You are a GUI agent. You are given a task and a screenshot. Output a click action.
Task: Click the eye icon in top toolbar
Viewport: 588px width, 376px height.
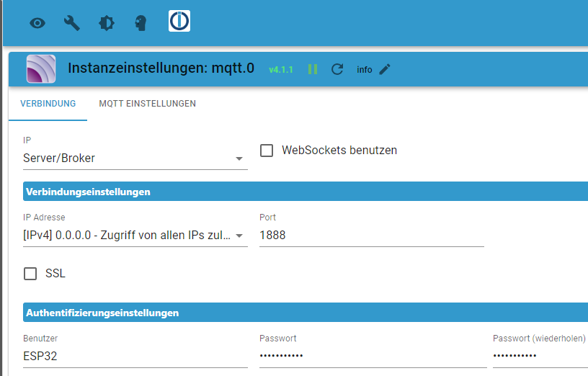pyautogui.click(x=37, y=23)
